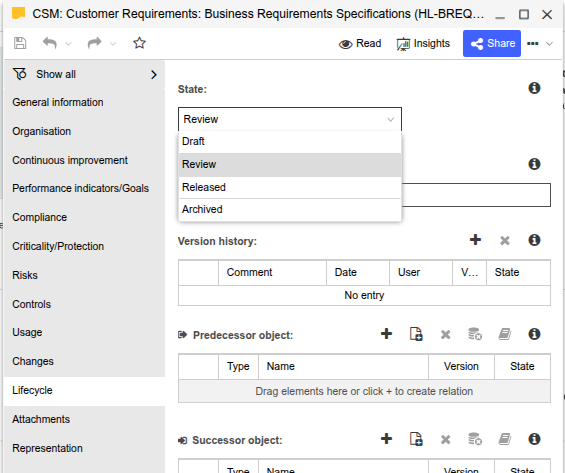Mark as favorite with the star icon
565x473 pixels.
tap(139, 43)
